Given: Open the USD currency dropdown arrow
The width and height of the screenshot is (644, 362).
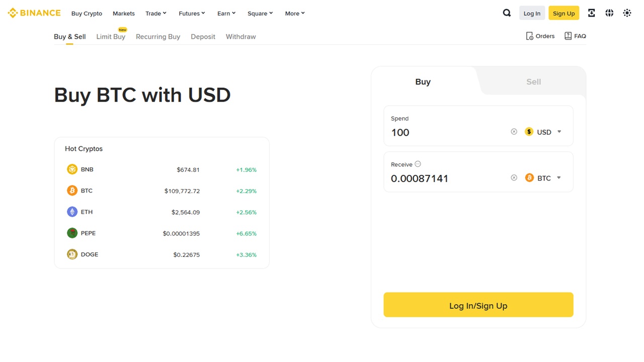Looking at the screenshot, I should (559, 132).
